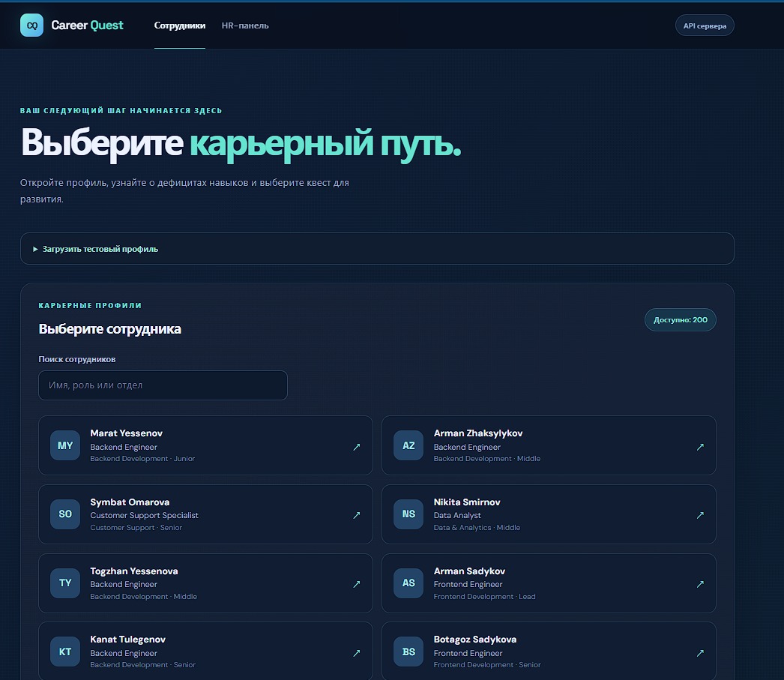784x680 pixels.
Task: Click the NS avatar badge
Action: (x=408, y=514)
